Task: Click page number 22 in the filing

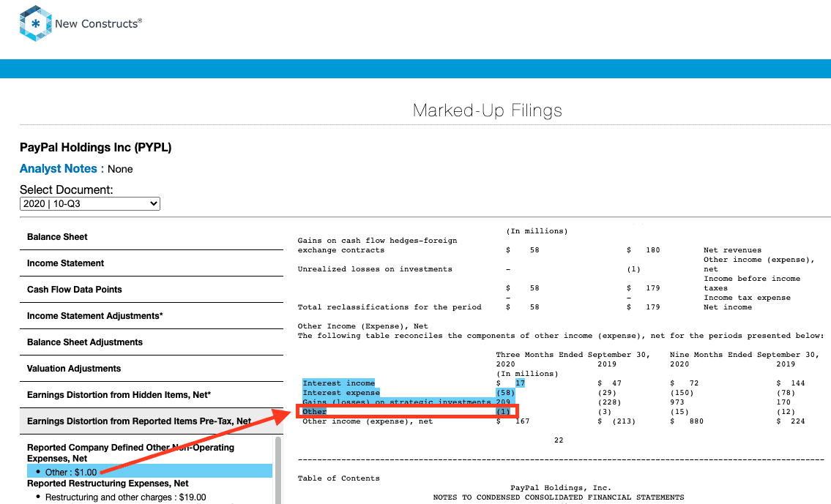Action: click(559, 440)
